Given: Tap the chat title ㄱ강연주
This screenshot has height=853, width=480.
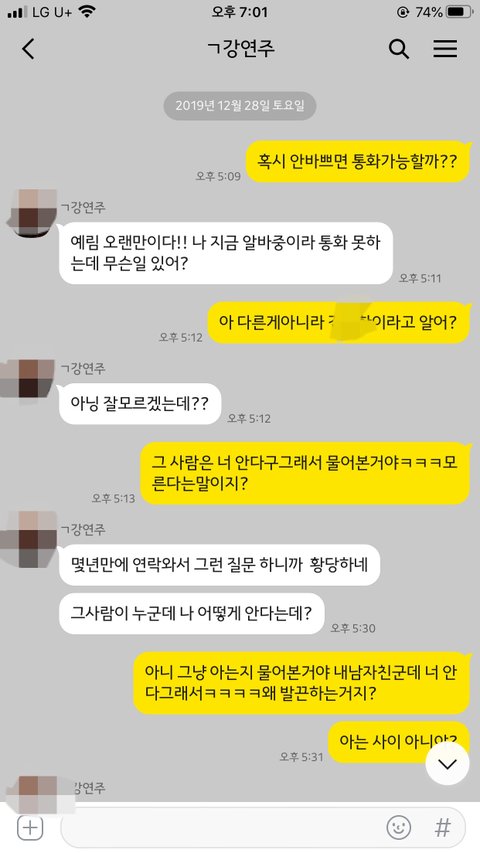Looking at the screenshot, I should (241, 48).
